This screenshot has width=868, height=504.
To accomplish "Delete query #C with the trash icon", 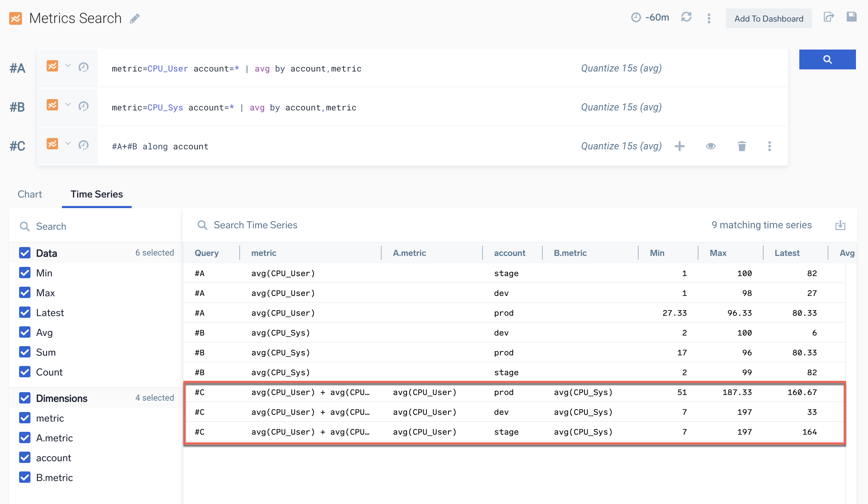I will [x=742, y=146].
